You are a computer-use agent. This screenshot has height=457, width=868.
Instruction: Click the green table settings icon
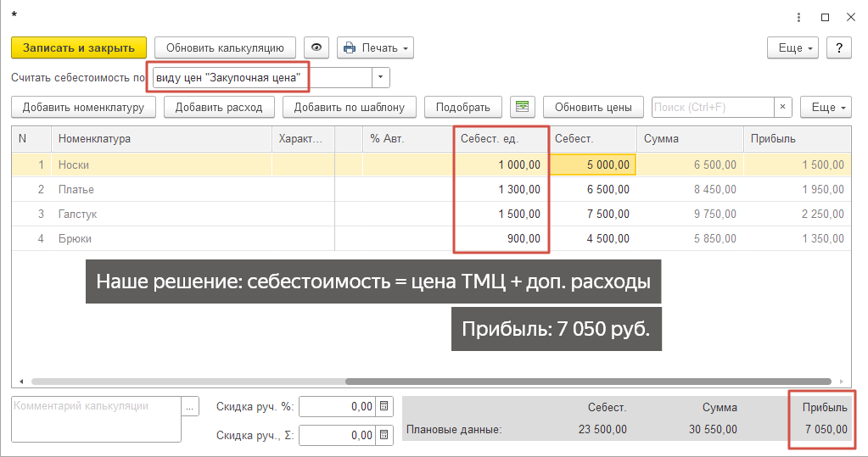pyautogui.click(x=522, y=108)
